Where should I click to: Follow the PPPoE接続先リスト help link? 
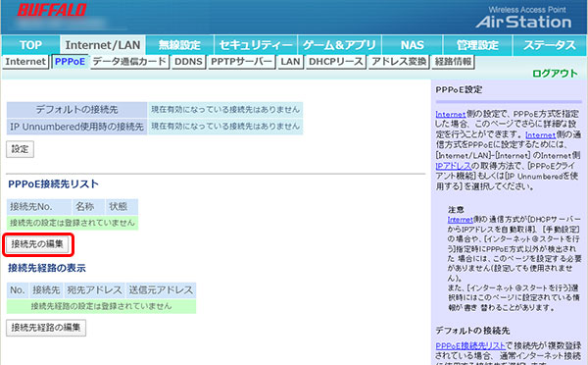coord(470,345)
